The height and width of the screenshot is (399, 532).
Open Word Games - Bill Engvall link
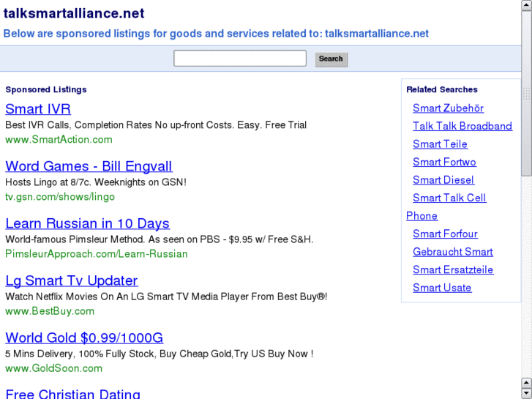point(89,166)
